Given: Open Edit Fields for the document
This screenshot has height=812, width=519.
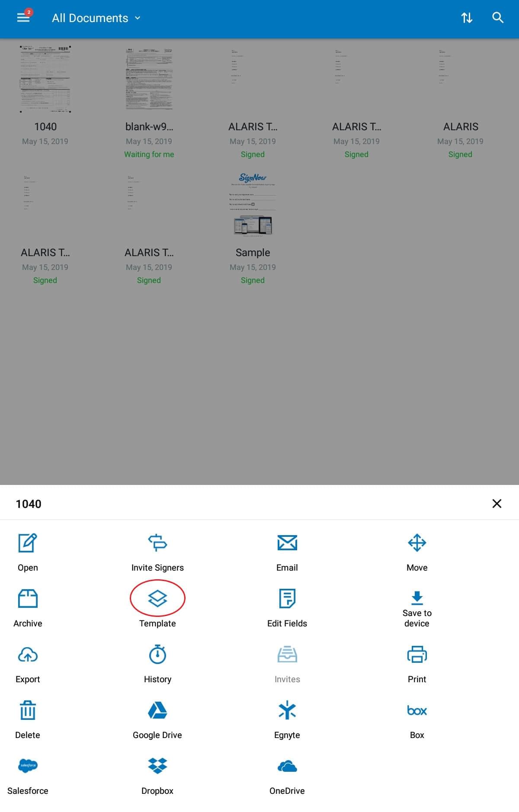Looking at the screenshot, I should (x=287, y=599).
